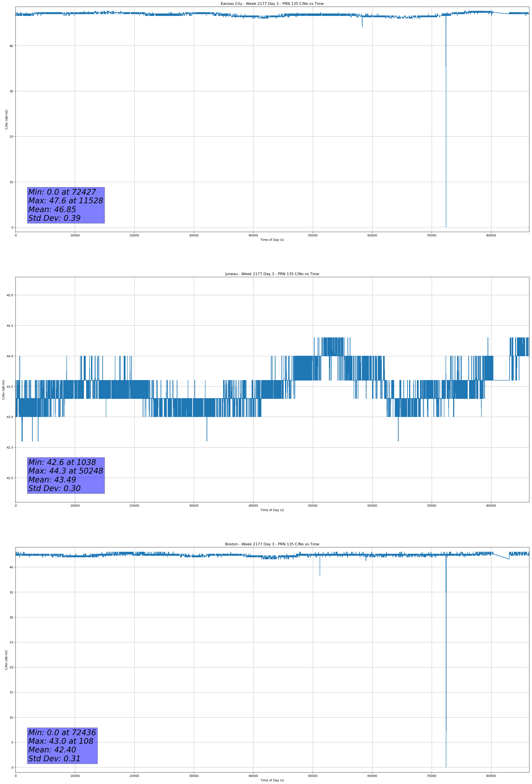
Task: Click the '25' tick on Boston y-axis
Action: tap(11, 642)
